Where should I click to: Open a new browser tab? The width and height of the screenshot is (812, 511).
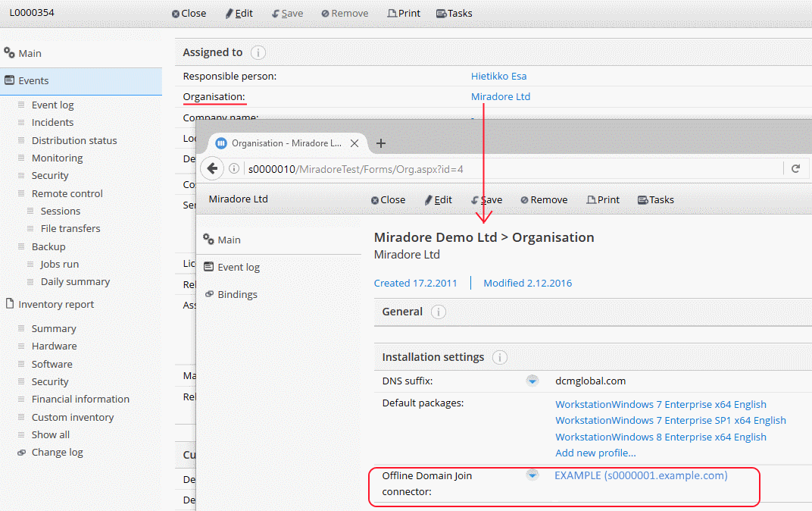coord(380,143)
